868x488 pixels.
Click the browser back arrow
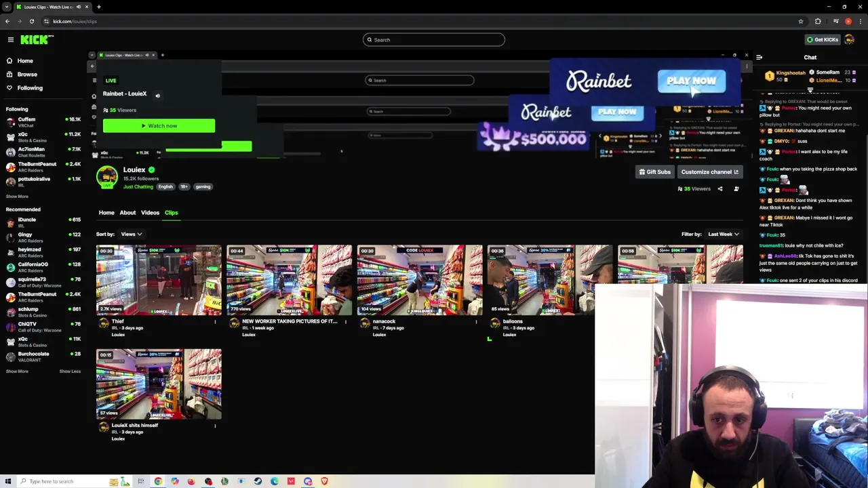7,22
